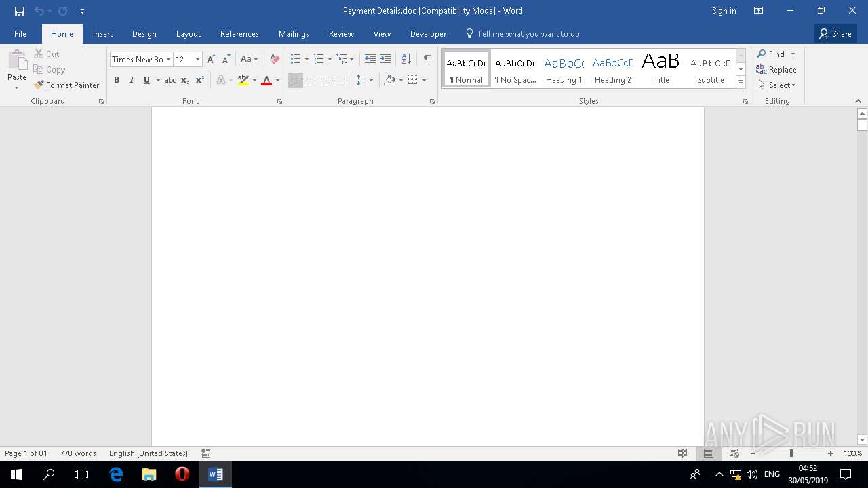This screenshot has width=868, height=488.
Task: Switch to the References tab
Action: click(239, 34)
